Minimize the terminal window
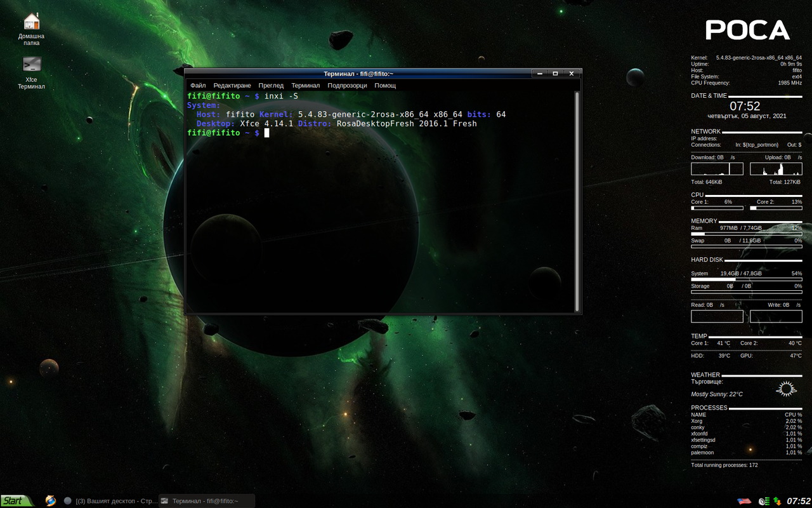Screen dimensions: 812x508 (539, 74)
